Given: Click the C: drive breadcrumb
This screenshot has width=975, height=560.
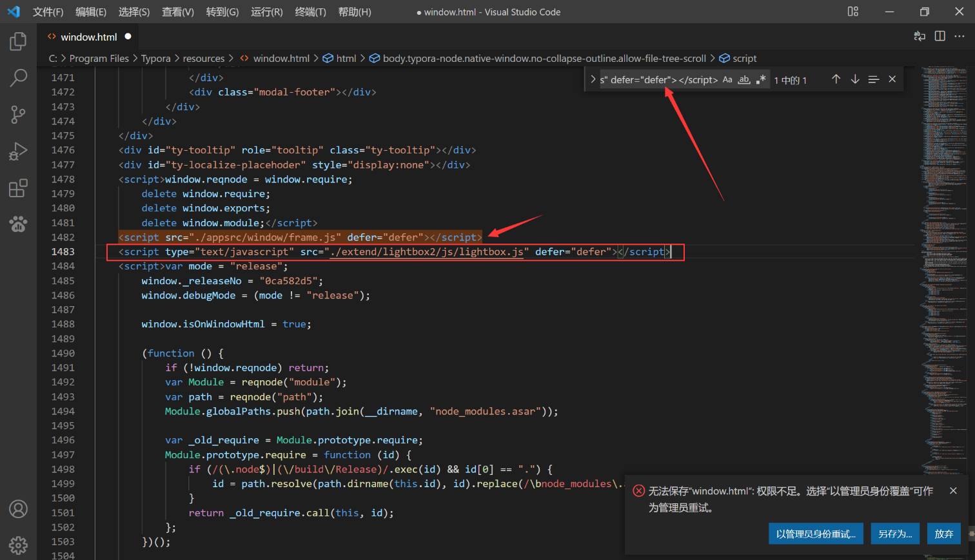Looking at the screenshot, I should click(x=53, y=58).
